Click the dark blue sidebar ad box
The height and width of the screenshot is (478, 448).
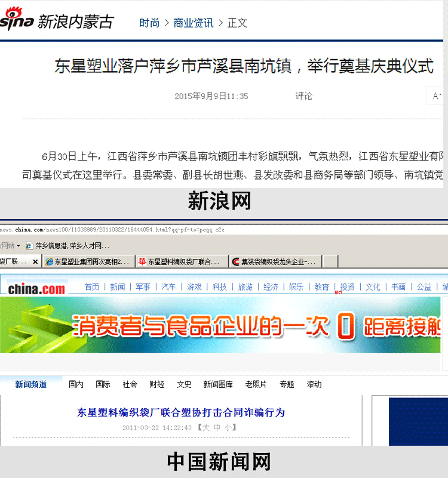(418, 421)
